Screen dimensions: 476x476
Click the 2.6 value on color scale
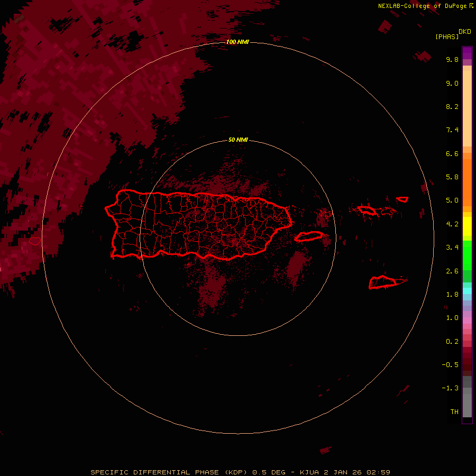(x=452, y=271)
